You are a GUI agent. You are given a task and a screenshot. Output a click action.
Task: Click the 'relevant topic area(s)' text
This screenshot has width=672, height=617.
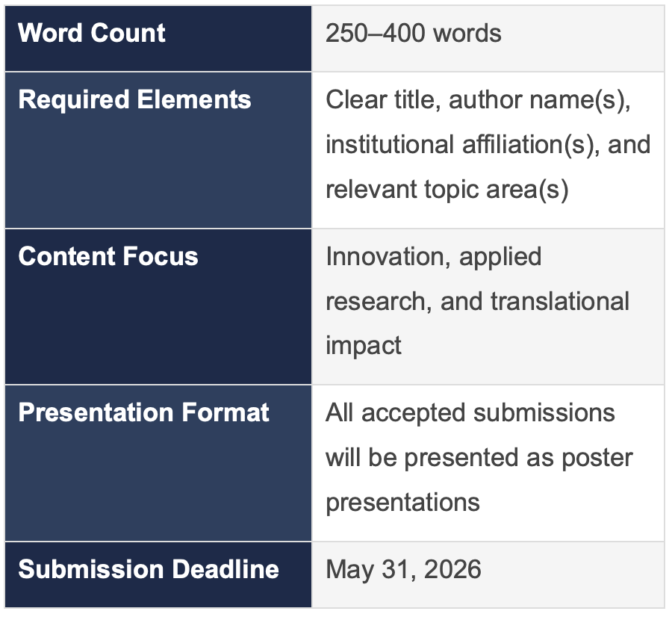click(x=447, y=190)
